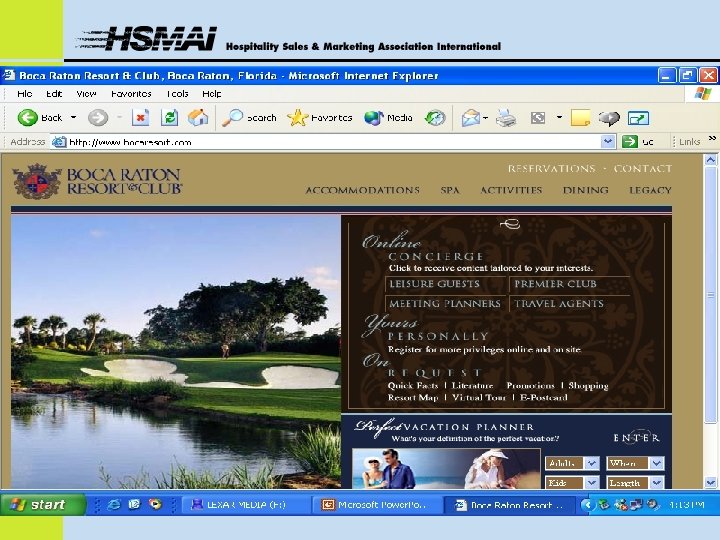Click the Reservations link
Screen dimensions: 720x540
coord(551,169)
